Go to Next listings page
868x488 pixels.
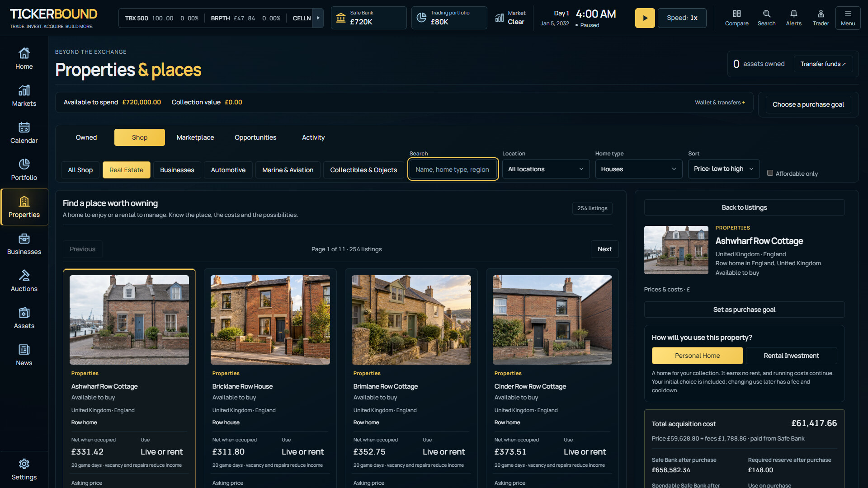pos(604,249)
